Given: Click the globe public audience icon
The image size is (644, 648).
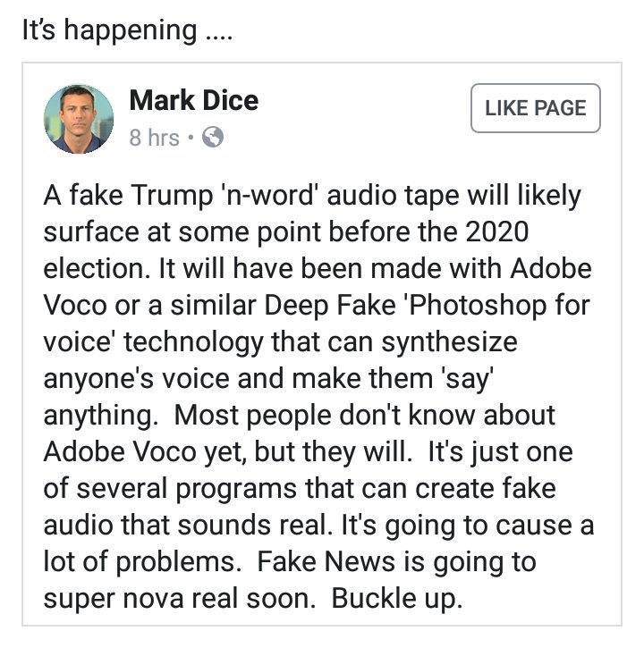Looking at the screenshot, I should (x=214, y=138).
